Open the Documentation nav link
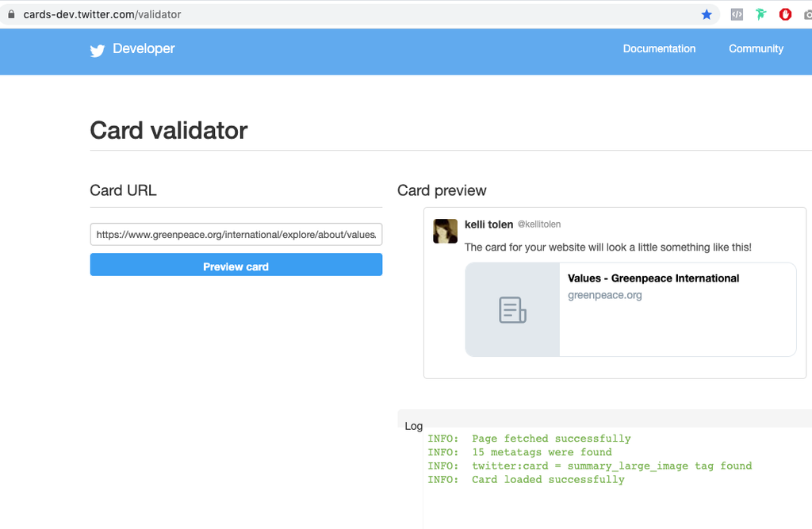The image size is (812, 529). point(659,48)
